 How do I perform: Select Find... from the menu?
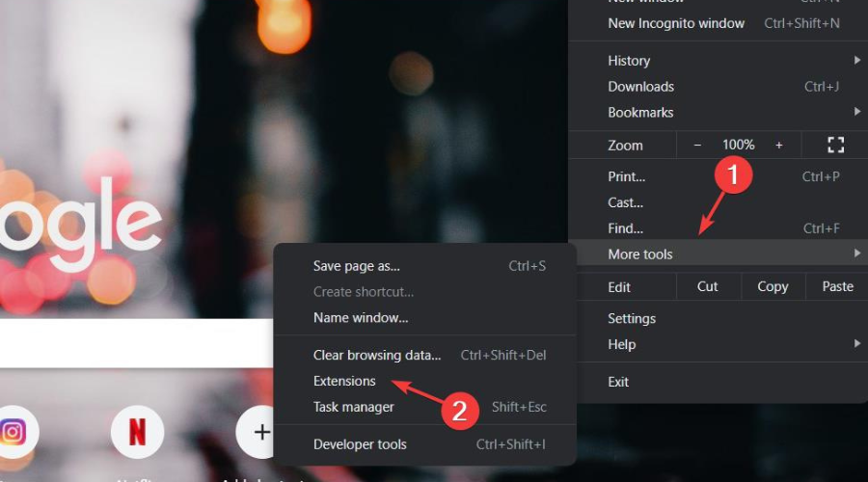pos(718,228)
